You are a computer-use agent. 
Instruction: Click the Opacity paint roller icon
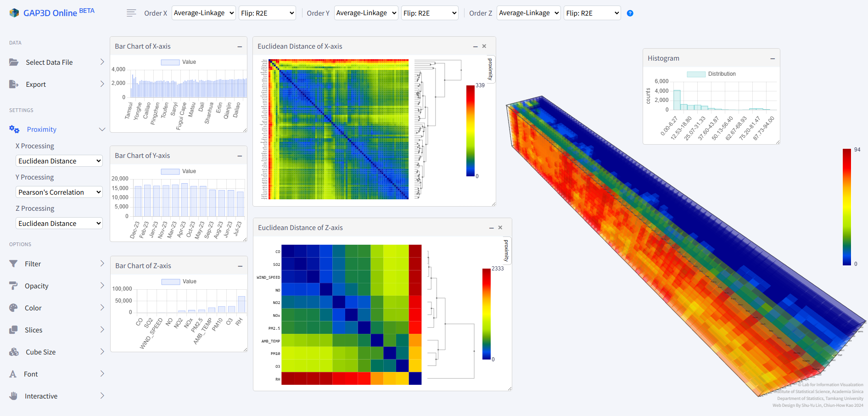click(x=14, y=286)
